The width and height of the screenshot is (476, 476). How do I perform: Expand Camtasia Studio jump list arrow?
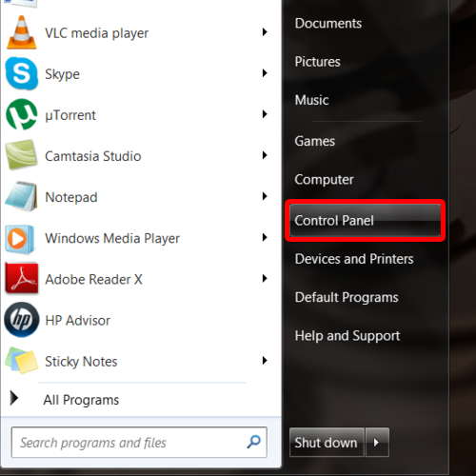(x=265, y=155)
